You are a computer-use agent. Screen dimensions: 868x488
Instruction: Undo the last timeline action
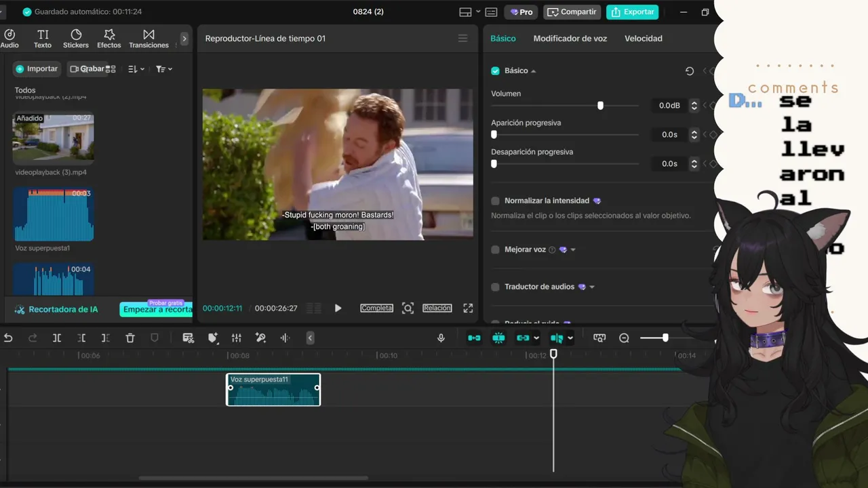tap(8, 338)
